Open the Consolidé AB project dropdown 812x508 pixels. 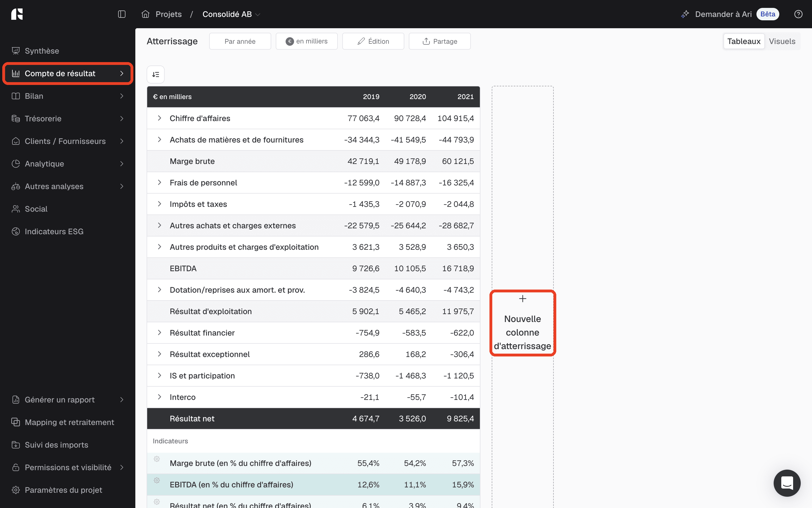[231, 14]
